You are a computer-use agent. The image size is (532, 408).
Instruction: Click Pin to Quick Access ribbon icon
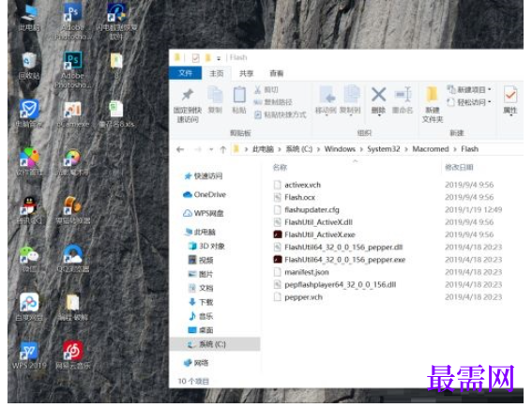click(188, 103)
